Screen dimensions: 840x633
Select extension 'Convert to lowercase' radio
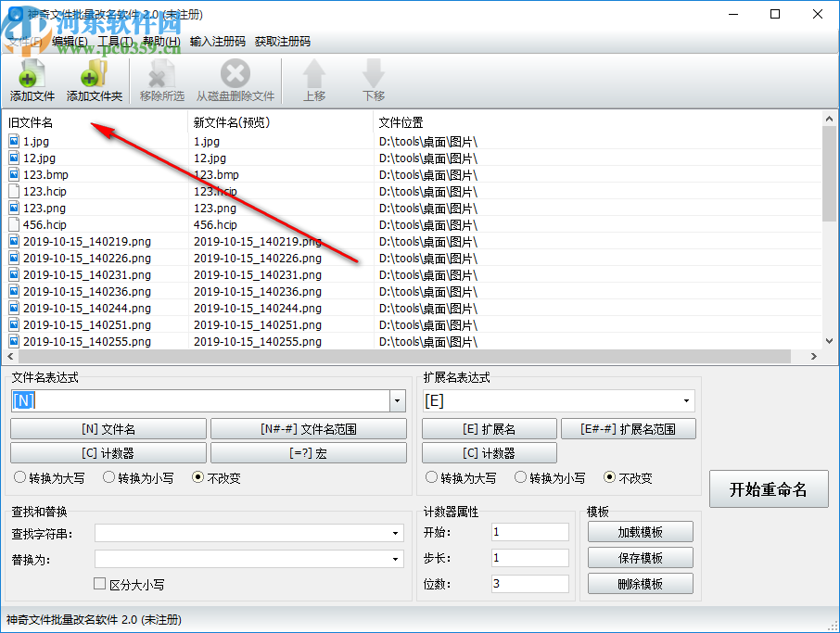(520, 477)
